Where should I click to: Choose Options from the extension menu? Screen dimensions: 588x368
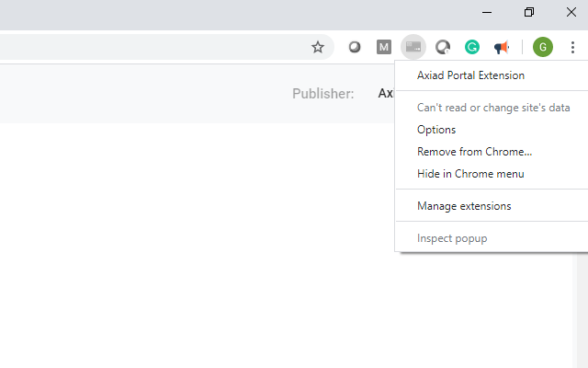click(492, 130)
